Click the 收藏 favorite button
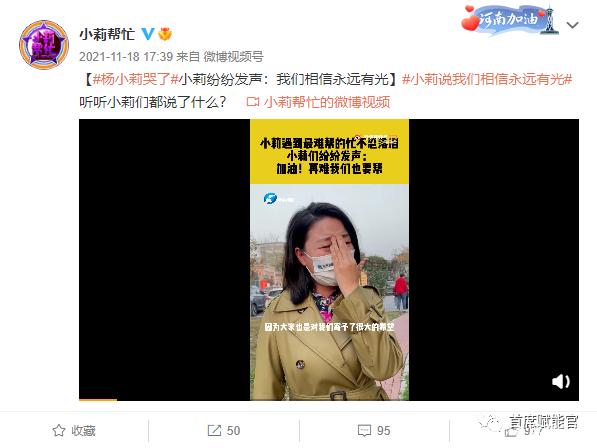Image resolution: width=597 pixels, height=448 pixels. (x=74, y=430)
